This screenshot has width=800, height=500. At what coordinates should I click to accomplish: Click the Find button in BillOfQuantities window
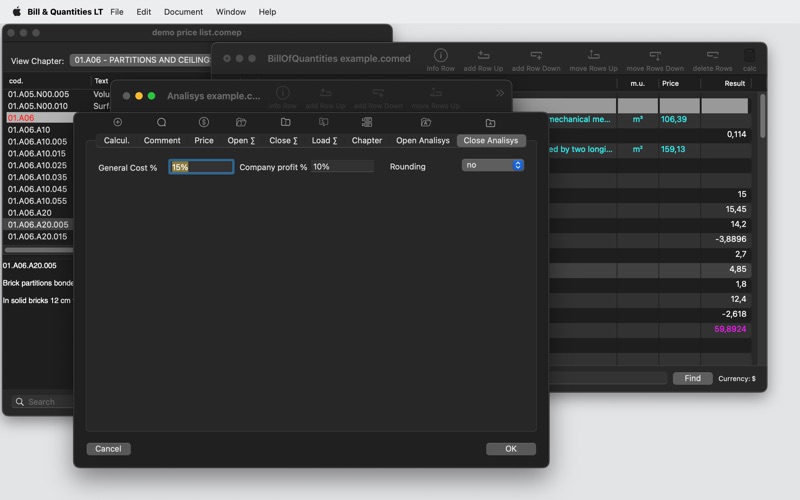692,378
